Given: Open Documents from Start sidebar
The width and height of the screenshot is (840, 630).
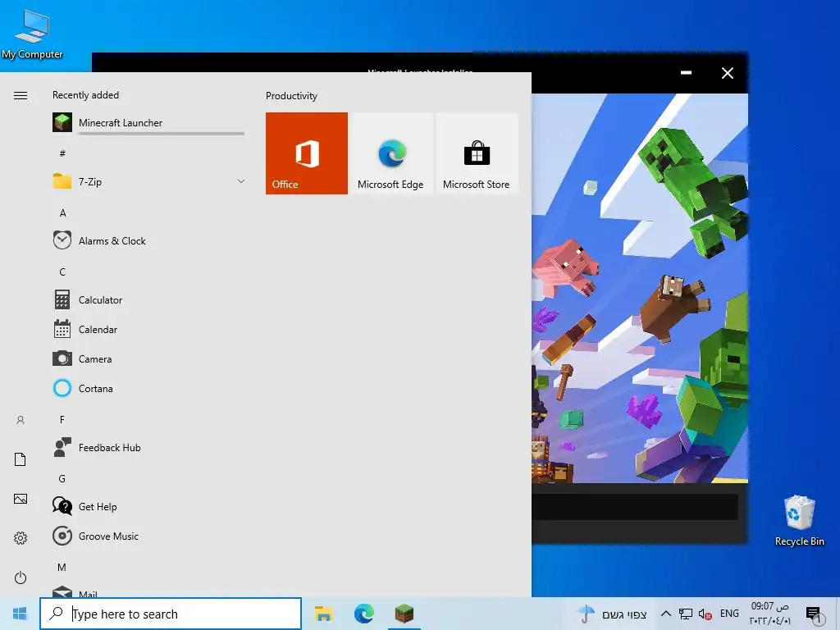Looking at the screenshot, I should tap(21, 459).
